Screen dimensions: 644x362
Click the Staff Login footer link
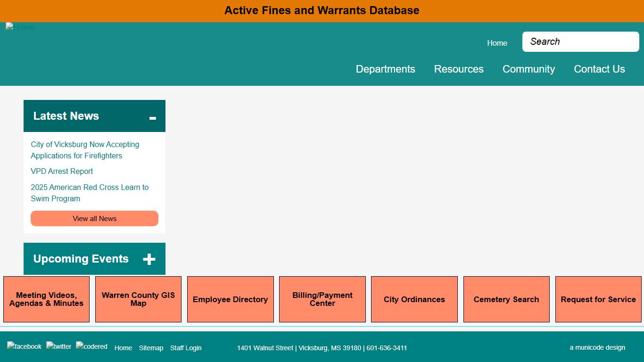tap(186, 348)
